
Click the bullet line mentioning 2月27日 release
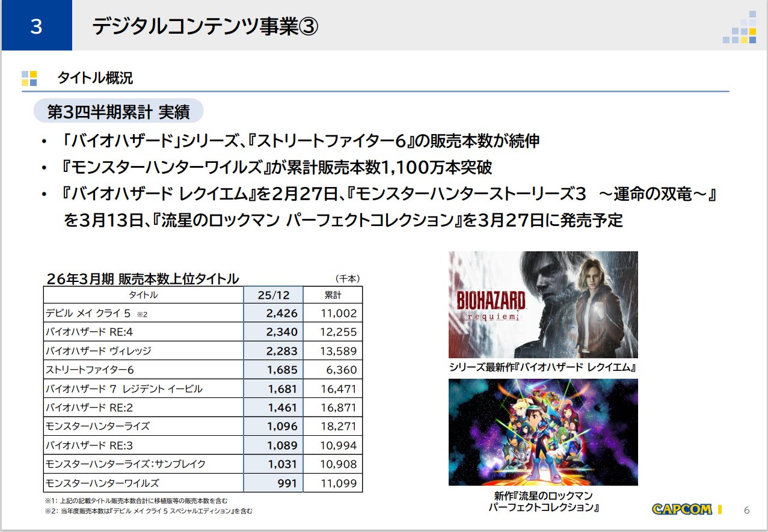[389, 194]
